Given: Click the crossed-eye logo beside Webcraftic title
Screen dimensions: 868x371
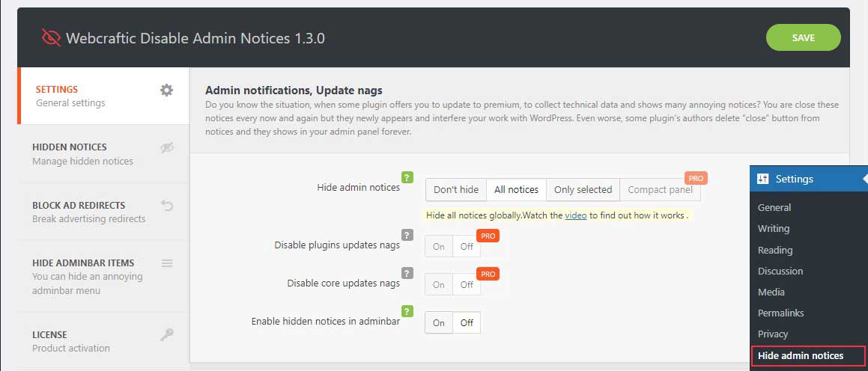Looking at the screenshot, I should coord(51,38).
